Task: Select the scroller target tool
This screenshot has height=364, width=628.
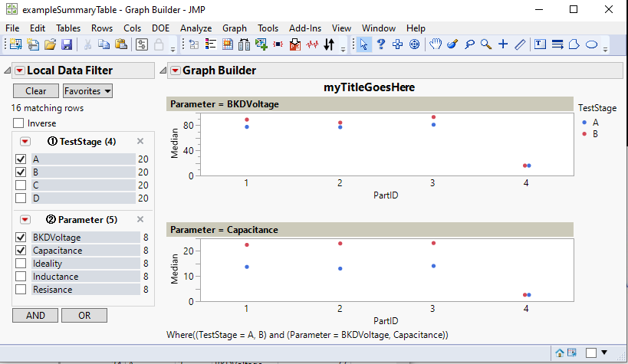Action: click(415, 44)
